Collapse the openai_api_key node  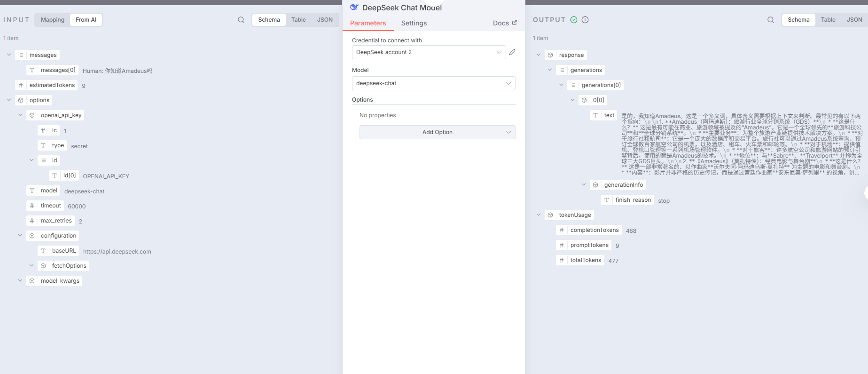coord(20,115)
